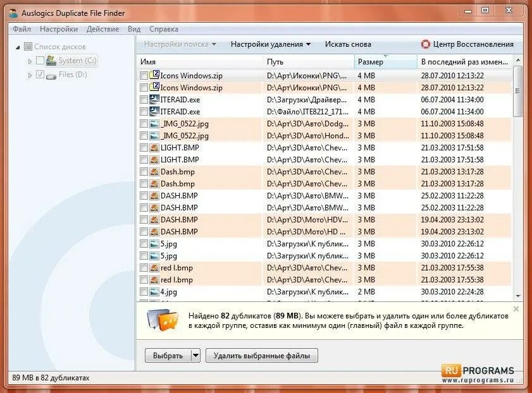Image resolution: width=532 pixels, height=393 pixels.
Task: Click the duplicates info panel picture icon
Action: (x=163, y=320)
